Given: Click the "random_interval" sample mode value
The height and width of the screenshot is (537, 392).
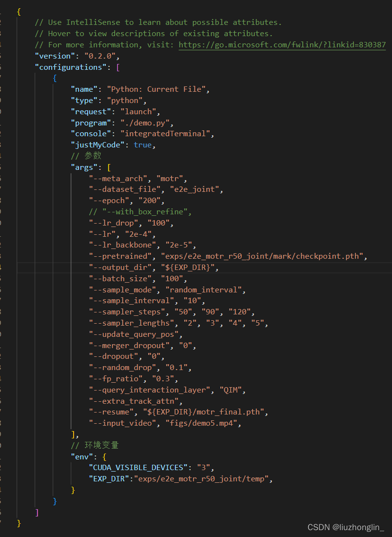Looking at the screenshot, I should coord(205,290).
